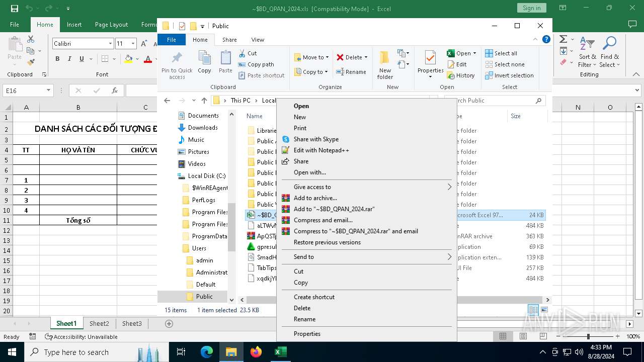Click Explorer Back navigation arrow
Screen dimensions: 644x362
click(x=167, y=101)
